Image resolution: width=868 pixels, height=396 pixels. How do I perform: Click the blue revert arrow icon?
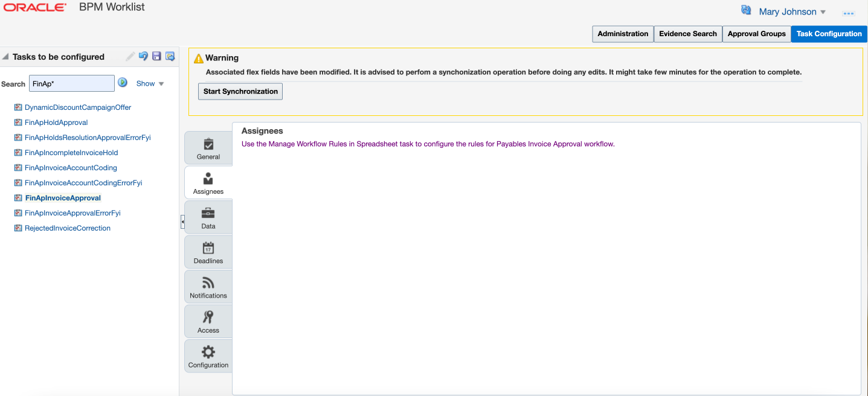click(x=143, y=56)
